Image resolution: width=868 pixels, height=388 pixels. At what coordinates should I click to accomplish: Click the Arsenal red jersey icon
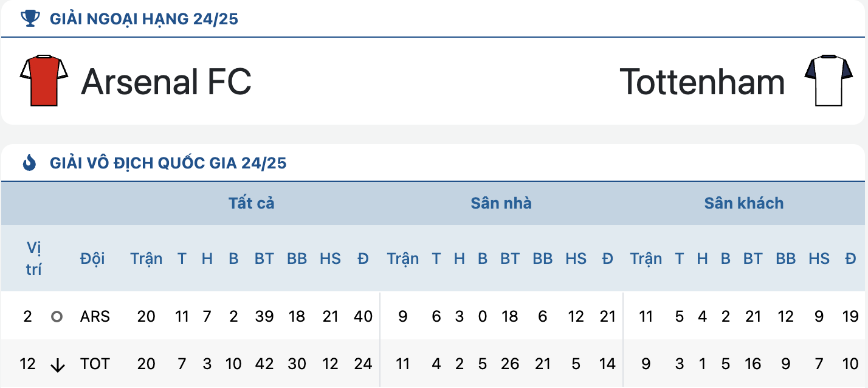click(x=44, y=80)
